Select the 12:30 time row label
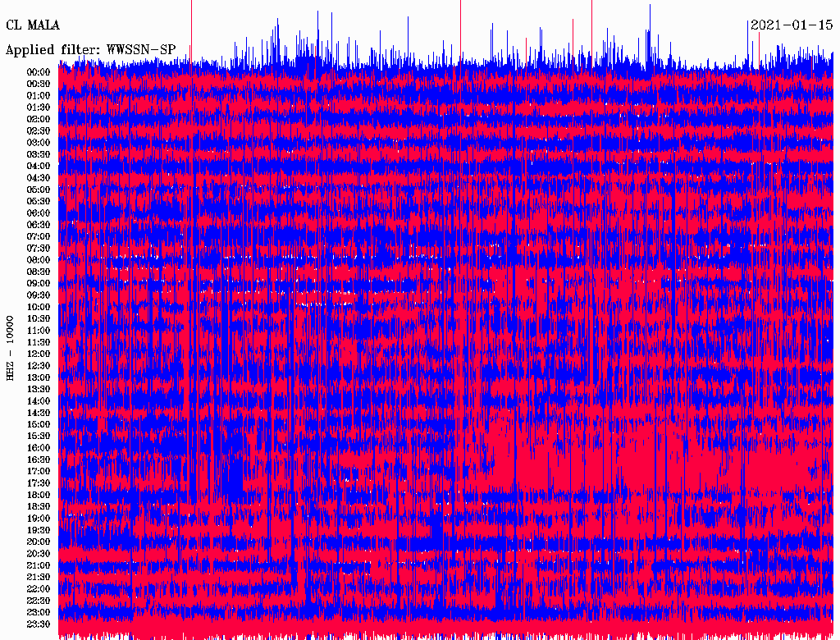The image size is (840, 640). pyautogui.click(x=39, y=366)
